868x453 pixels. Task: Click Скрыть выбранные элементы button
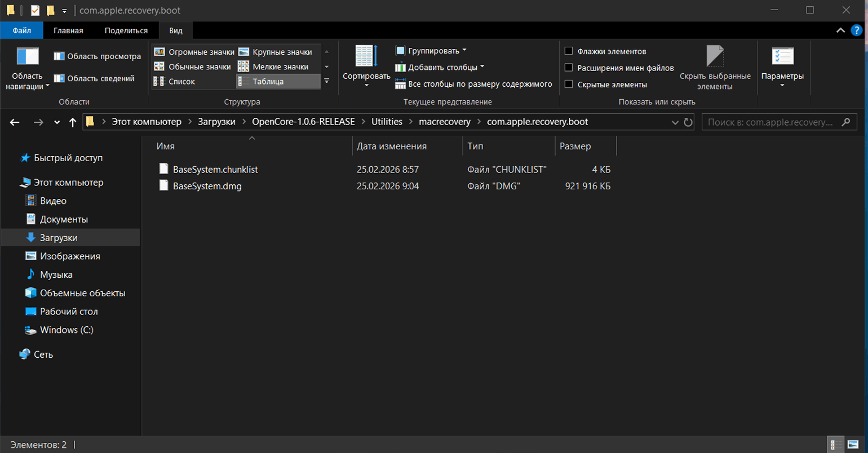[715, 68]
